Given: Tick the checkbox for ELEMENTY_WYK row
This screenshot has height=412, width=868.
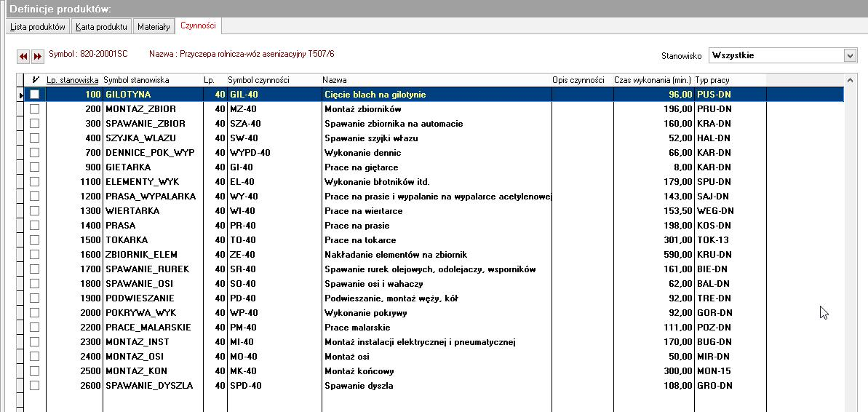Looking at the screenshot, I should [x=34, y=182].
